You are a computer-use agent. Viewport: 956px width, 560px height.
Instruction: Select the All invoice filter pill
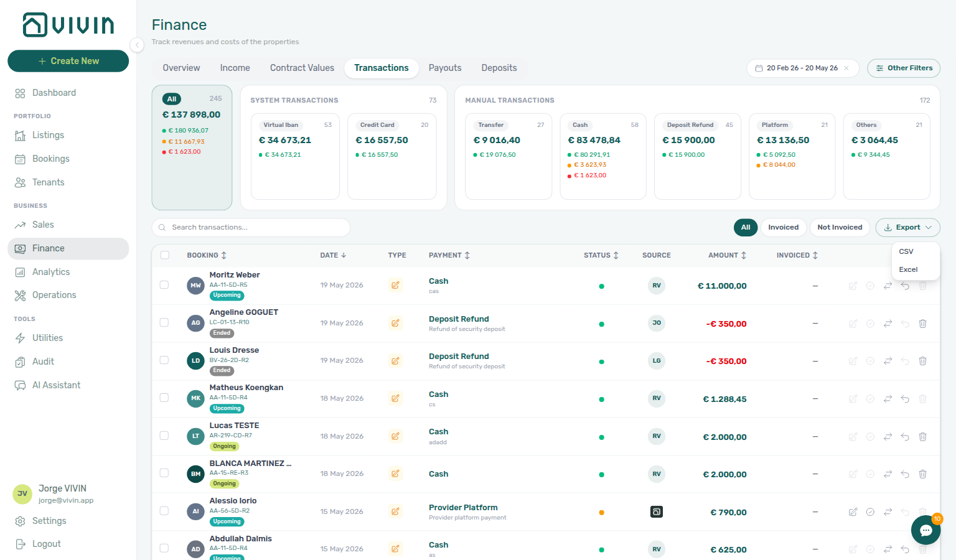[x=746, y=228]
